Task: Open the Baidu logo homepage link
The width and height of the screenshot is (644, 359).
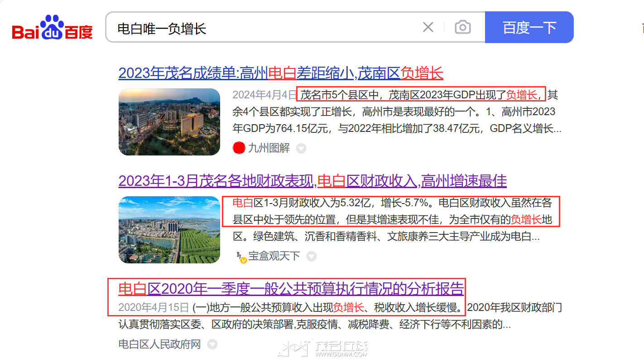Action: pyautogui.click(x=52, y=27)
